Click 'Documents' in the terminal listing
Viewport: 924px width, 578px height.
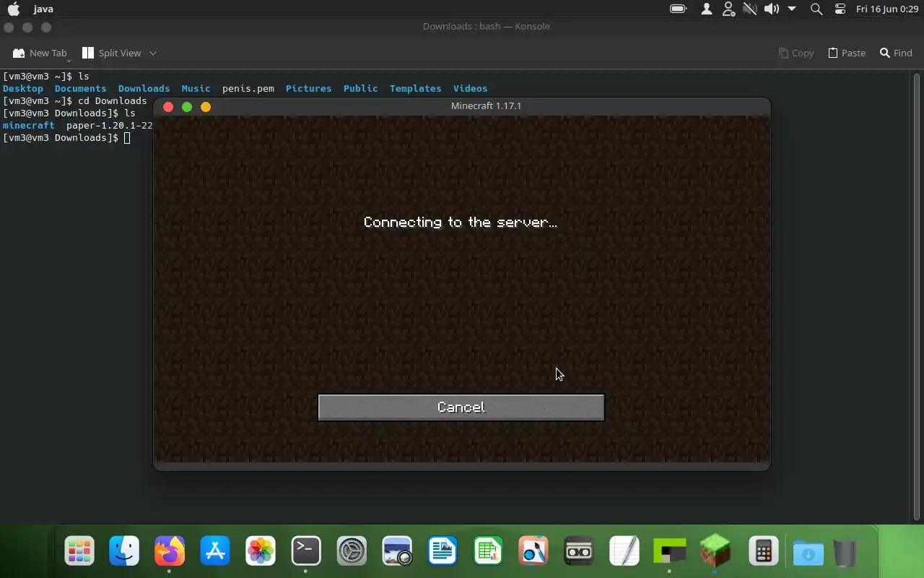tap(80, 88)
